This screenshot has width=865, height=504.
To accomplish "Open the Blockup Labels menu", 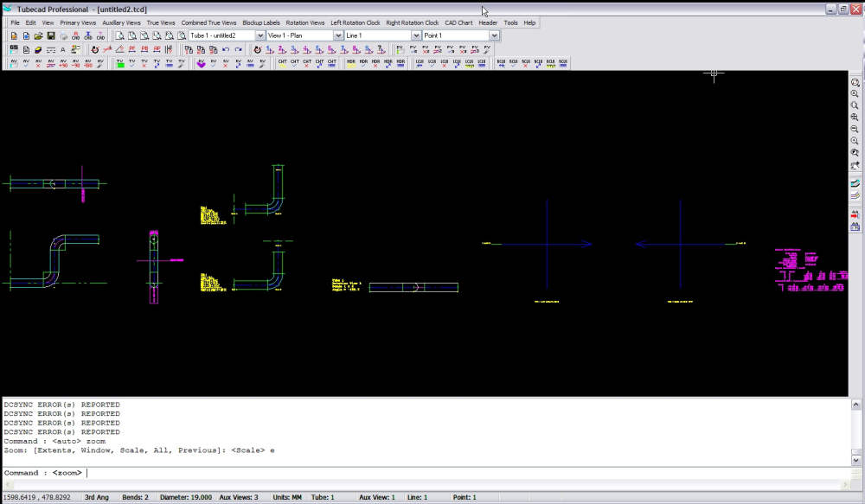I will point(261,22).
